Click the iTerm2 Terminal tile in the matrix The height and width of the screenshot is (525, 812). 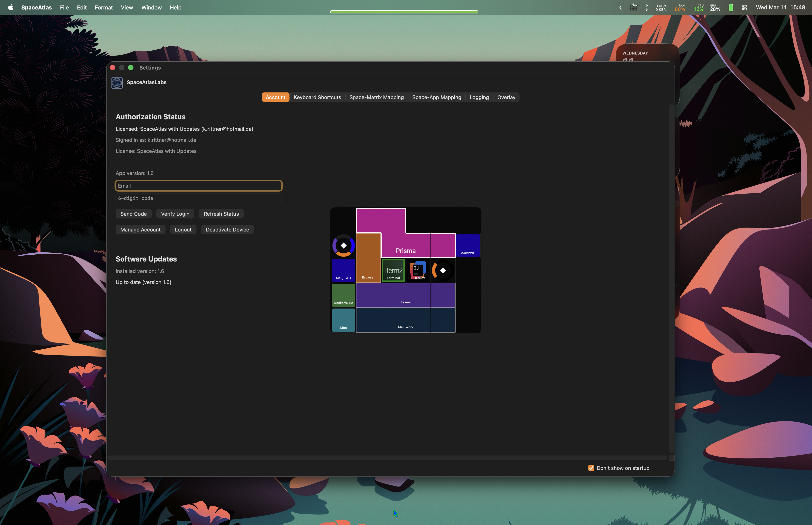tap(393, 271)
